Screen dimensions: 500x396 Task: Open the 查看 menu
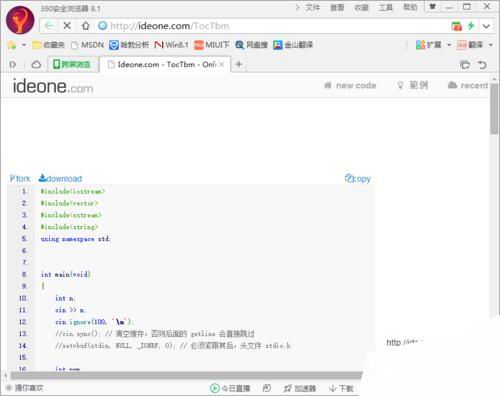coord(337,7)
